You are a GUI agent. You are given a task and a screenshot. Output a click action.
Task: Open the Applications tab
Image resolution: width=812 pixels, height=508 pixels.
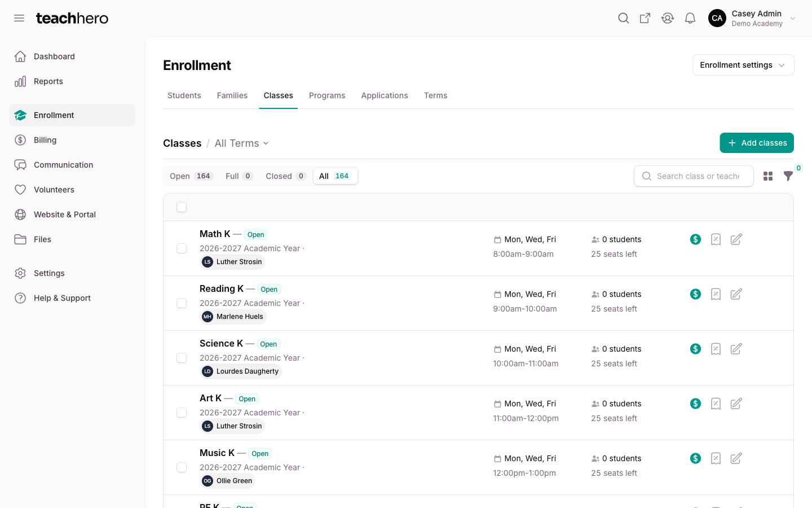pyautogui.click(x=385, y=95)
